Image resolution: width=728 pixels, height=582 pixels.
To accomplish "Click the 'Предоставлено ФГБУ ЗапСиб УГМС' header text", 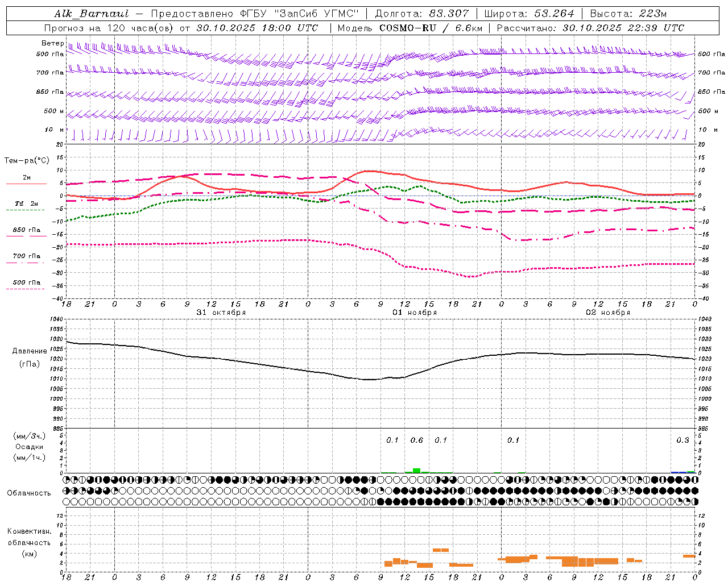I will 255,14.
